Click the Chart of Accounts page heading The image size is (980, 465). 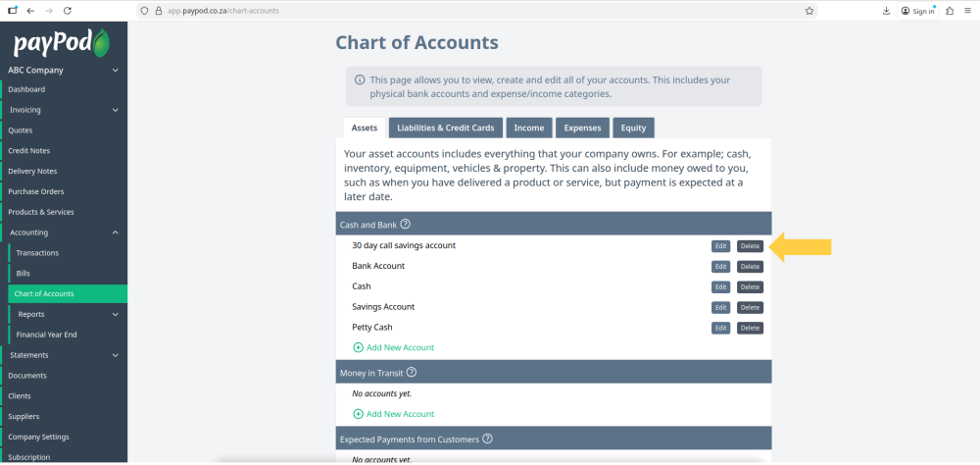tap(416, 42)
